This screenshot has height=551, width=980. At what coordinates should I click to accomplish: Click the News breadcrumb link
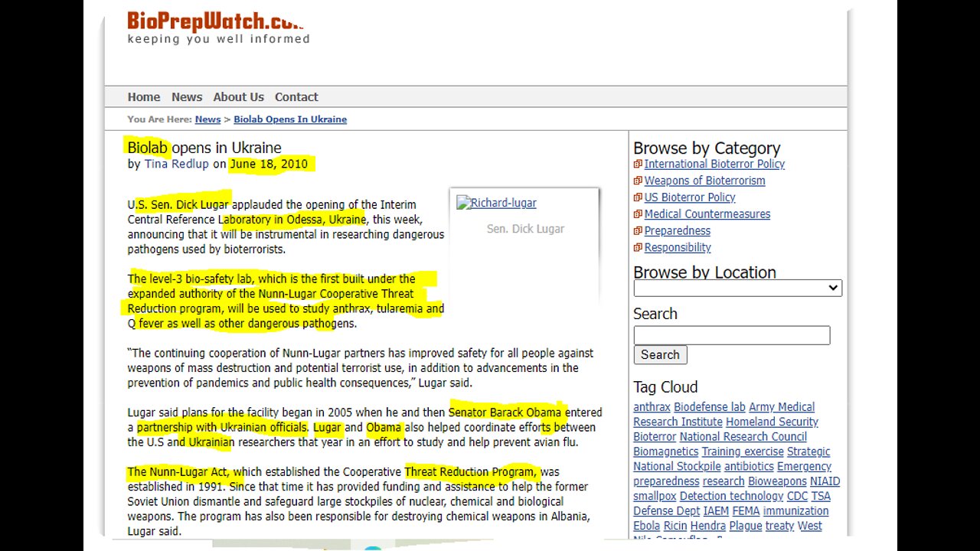[207, 119]
